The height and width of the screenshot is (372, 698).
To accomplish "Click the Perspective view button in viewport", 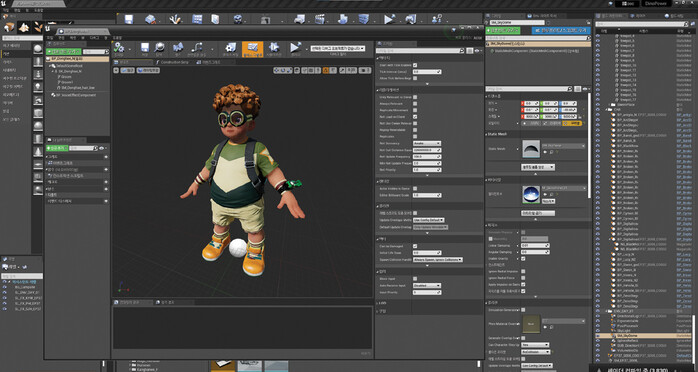I will click(127, 70).
